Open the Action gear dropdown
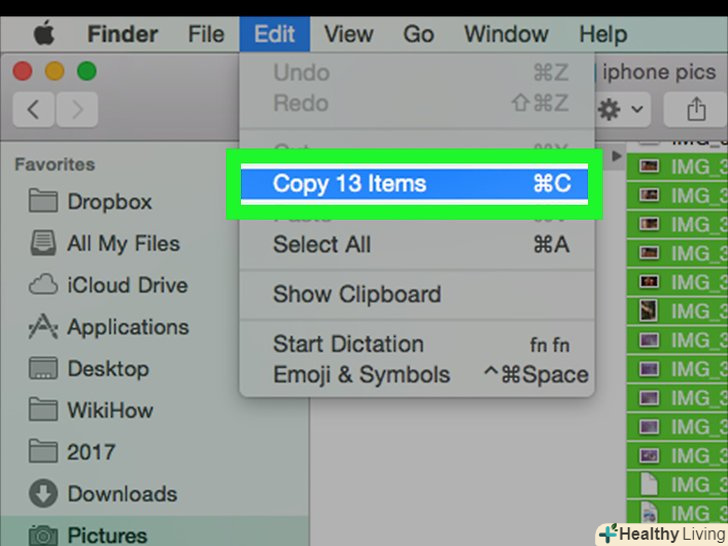The image size is (728, 546). pos(621,108)
